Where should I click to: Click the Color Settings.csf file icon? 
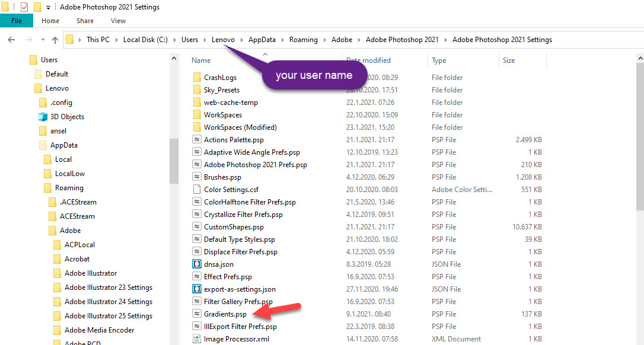click(197, 189)
